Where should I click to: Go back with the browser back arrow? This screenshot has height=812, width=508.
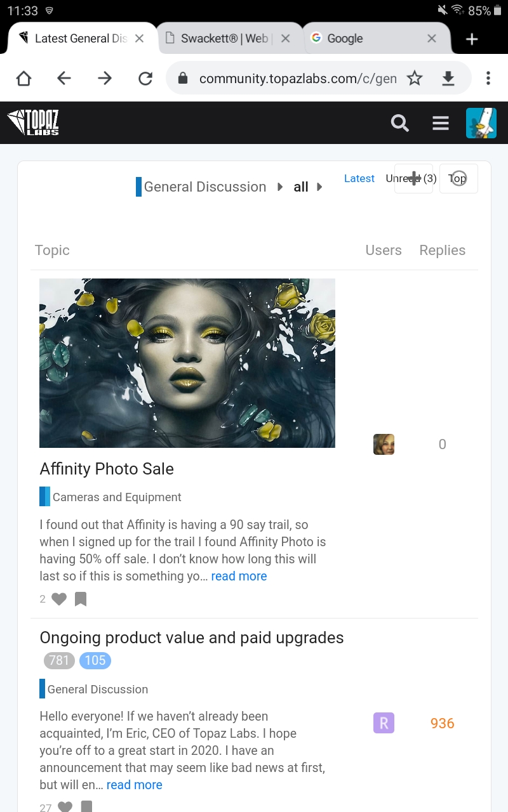tap(64, 78)
